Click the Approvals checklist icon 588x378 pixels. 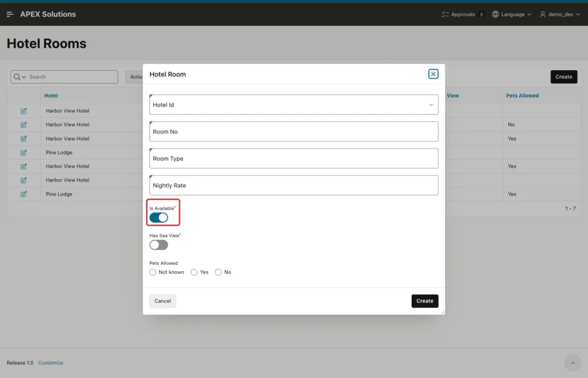(x=445, y=14)
